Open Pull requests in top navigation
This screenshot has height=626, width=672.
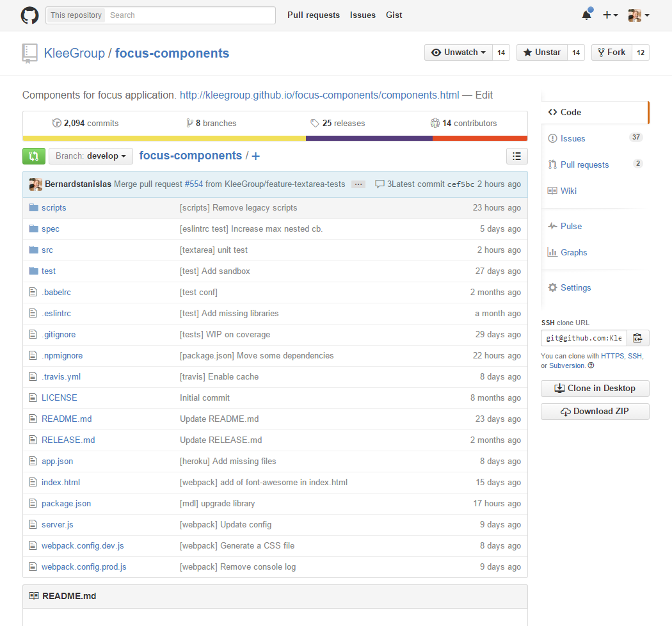313,15
